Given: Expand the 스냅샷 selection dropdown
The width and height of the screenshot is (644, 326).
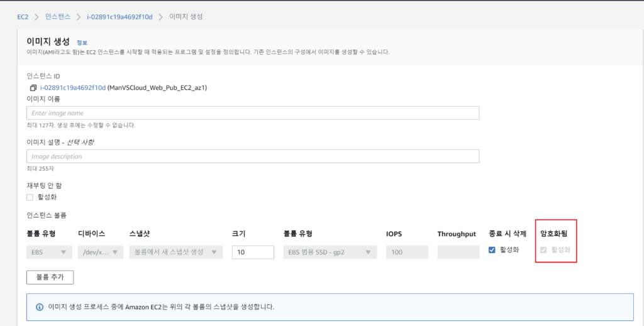Looking at the screenshot, I should (175, 253).
